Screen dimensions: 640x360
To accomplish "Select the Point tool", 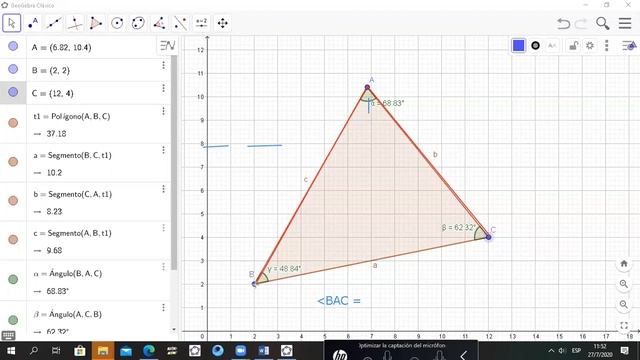I will coord(33,23).
